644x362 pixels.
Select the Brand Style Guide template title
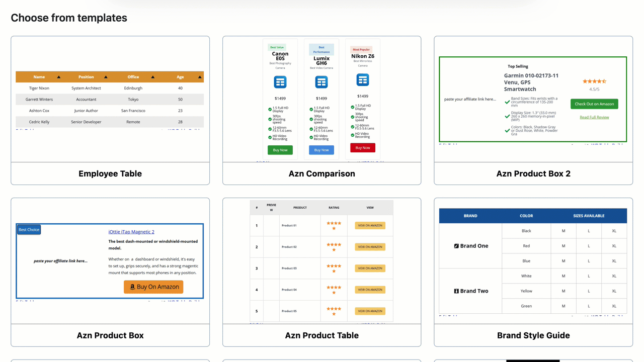pyautogui.click(x=533, y=335)
